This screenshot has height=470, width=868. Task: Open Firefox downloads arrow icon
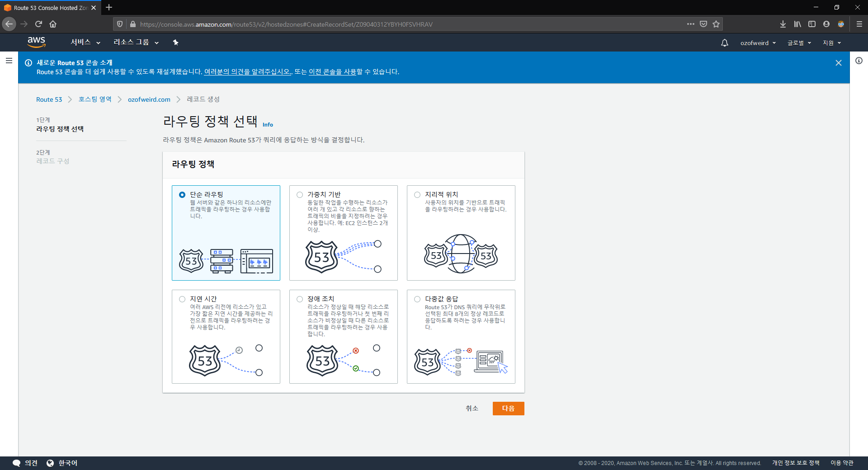click(783, 24)
